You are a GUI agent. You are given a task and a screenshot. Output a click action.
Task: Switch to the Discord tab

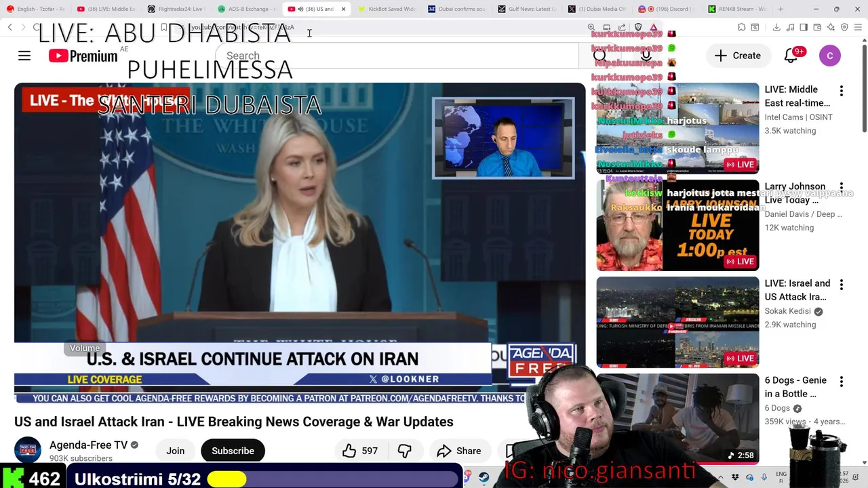click(667, 9)
